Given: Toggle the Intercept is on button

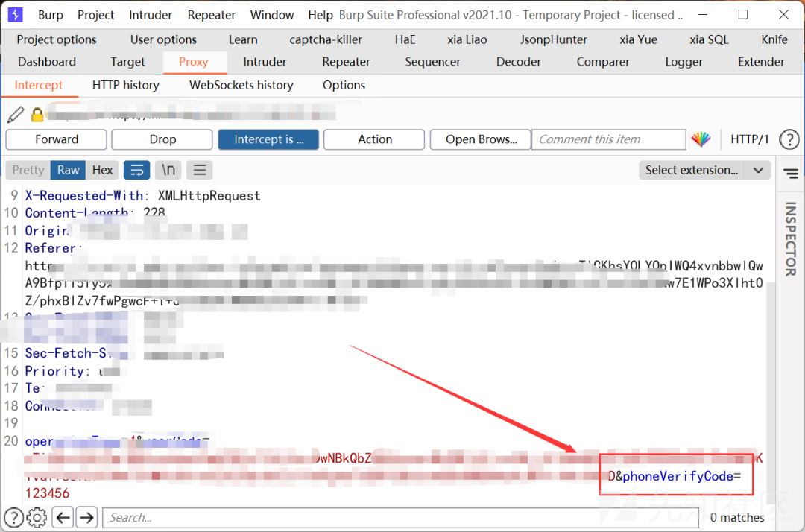Looking at the screenshot, I should [x=268, y=139].
